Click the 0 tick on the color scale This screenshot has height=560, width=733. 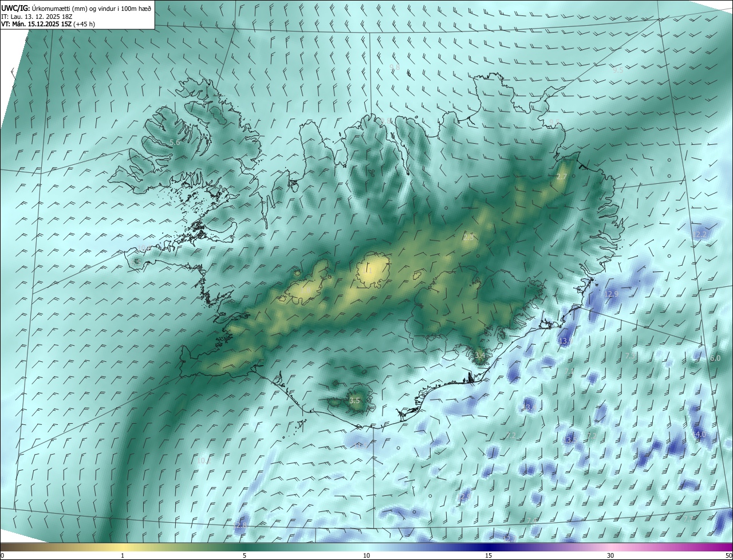coord(2,556)
